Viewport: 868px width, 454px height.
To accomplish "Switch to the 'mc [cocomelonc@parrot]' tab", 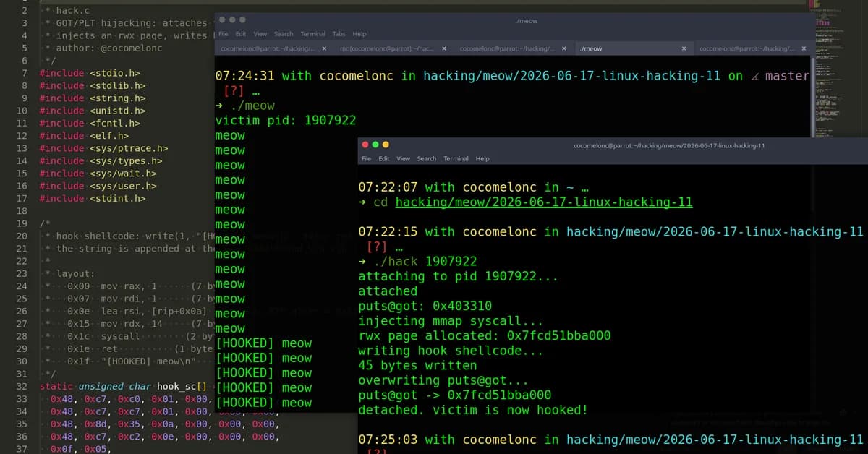I will [386, 48].
